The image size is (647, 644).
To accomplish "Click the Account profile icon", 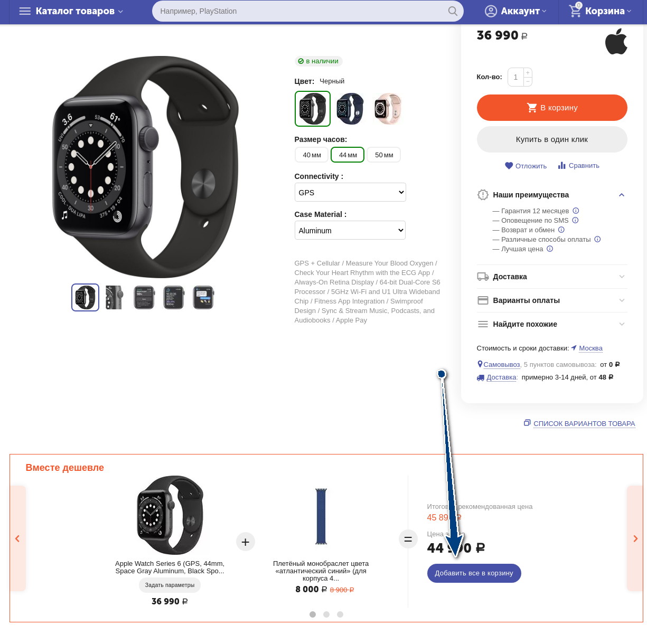I will click(x=491, y=11).
